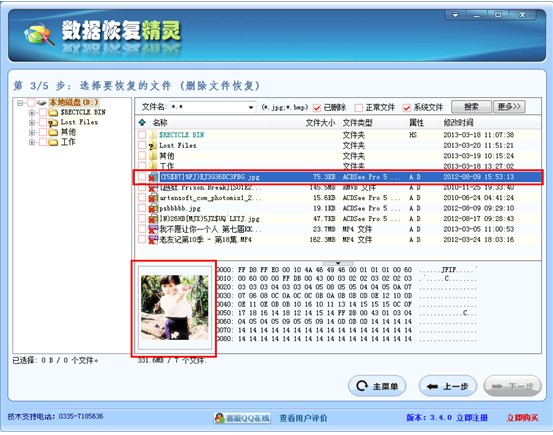Expand the Lost Files tree node

tap(32, 122)
